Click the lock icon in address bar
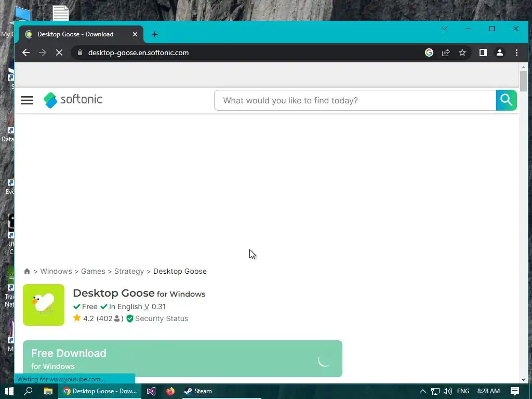The width and height of the screenshot is (532, 399). coord(80,52)
